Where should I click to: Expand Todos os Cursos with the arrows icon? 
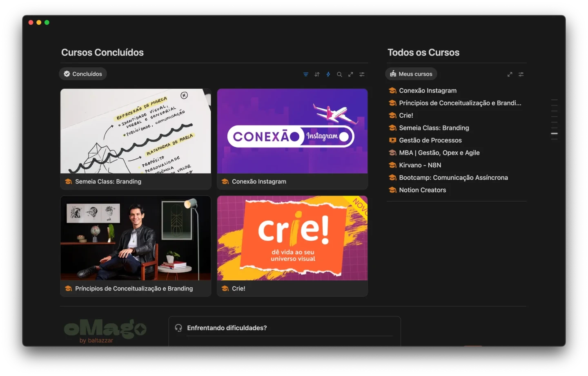tap(510, 74)
